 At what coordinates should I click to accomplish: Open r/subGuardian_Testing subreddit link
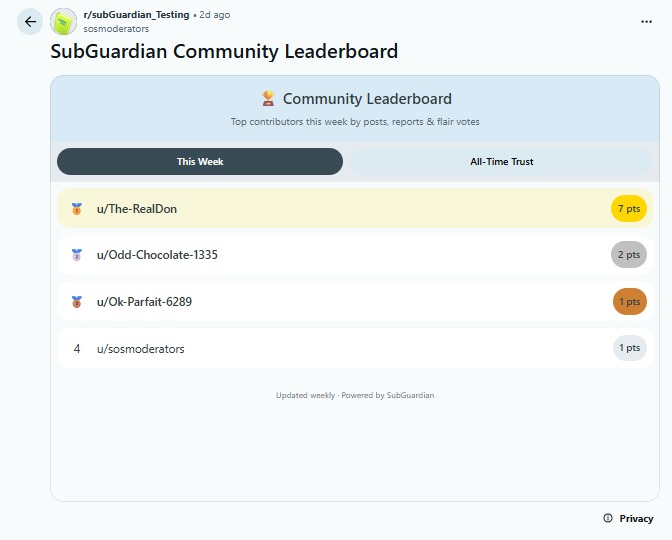pyautogui.click(x=136, y=15)
